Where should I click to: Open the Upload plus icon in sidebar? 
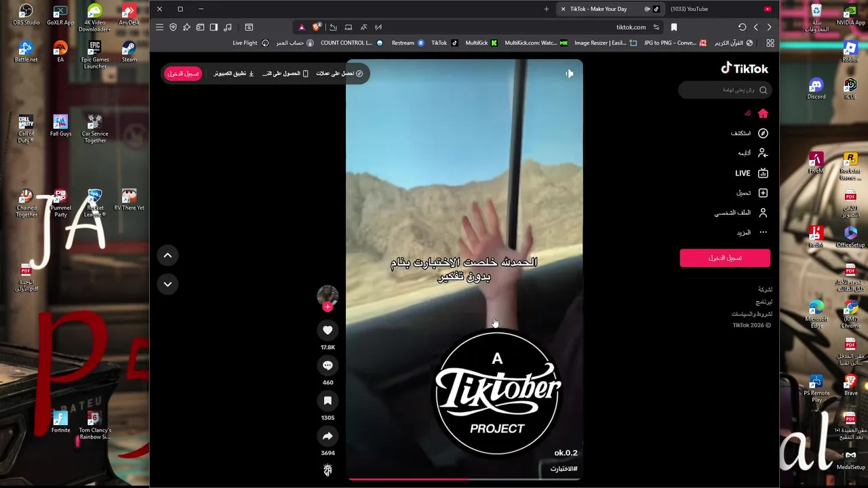763,193
